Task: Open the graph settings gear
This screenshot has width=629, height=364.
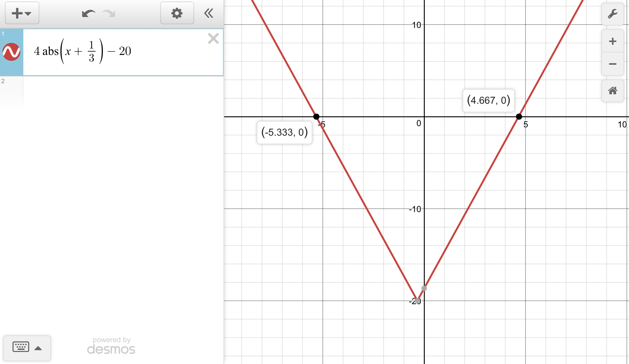Action: [x=177, y=13]
